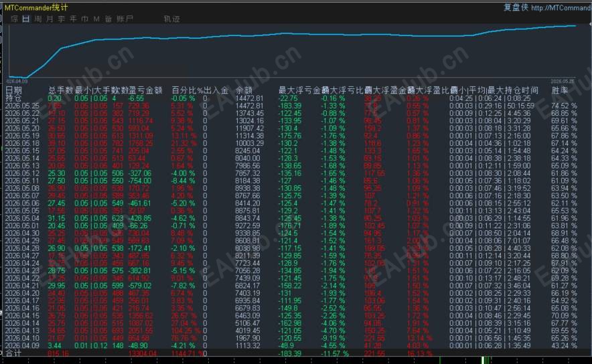Select the 2026.04.09 date row
592x364 pixels.
point(22,345)
